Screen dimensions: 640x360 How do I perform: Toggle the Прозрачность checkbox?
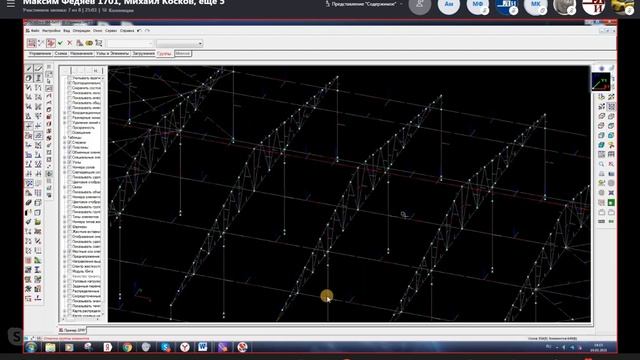click(69, 127)
